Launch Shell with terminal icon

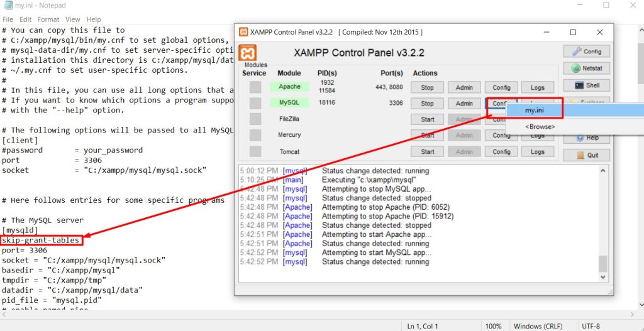click(x=587, y=85)
